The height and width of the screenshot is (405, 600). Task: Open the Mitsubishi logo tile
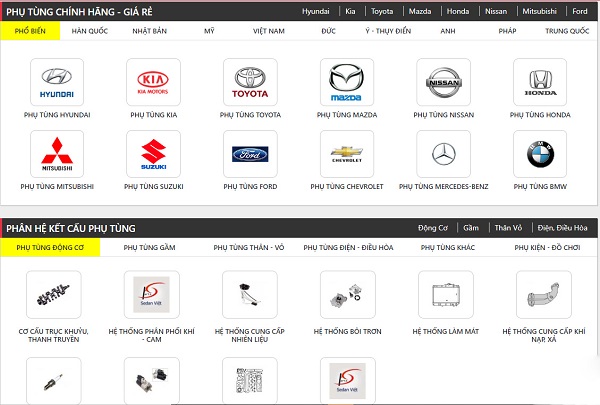pyautogui.click(x=57, y=154)
